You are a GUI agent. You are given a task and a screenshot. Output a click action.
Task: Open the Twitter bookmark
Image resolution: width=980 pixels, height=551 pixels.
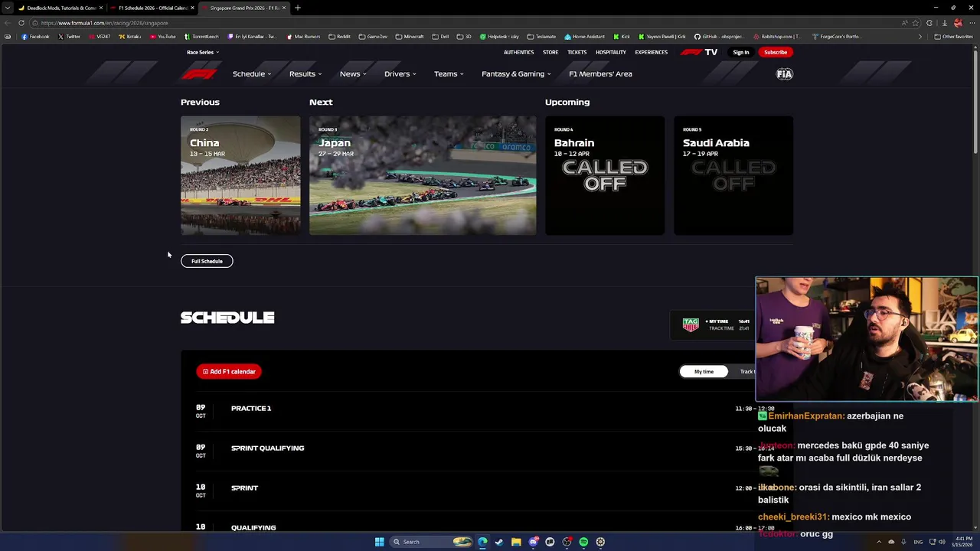pos(69,37)
